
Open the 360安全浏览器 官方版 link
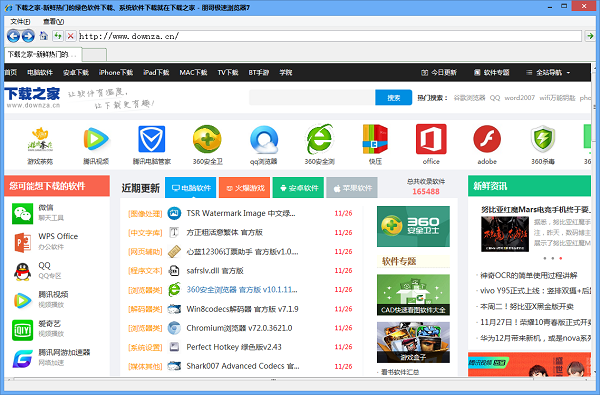pos(242,290)
